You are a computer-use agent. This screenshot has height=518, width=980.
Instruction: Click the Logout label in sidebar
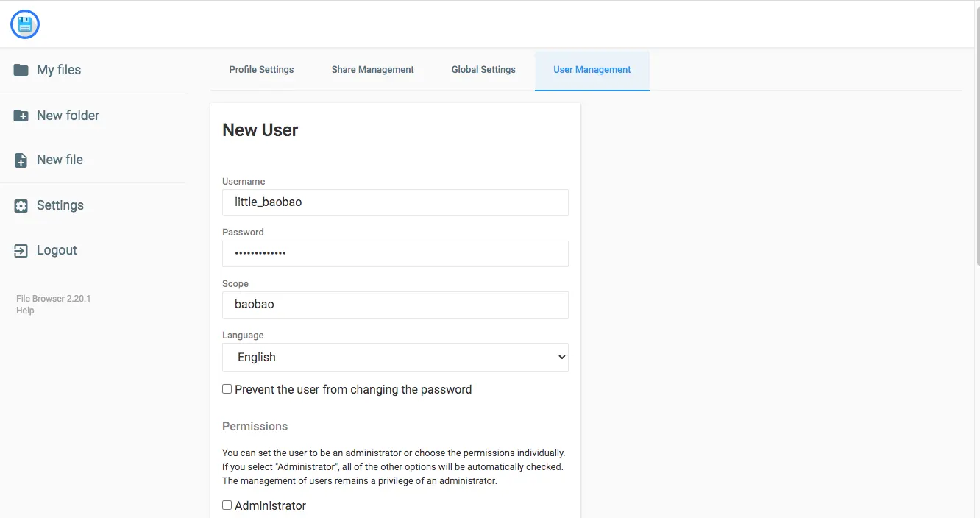(57, 250)
